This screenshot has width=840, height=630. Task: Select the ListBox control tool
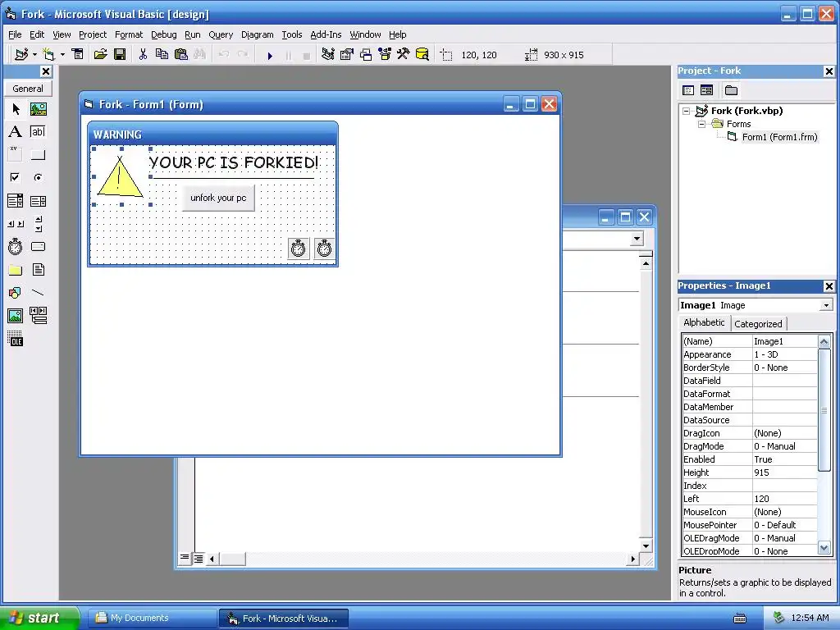[38, 201]
